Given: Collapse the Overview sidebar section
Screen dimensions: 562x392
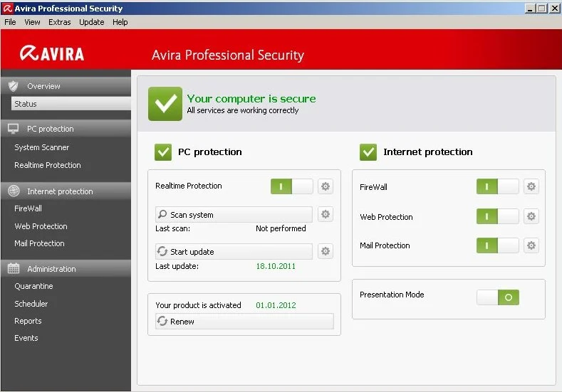Looking at the screenshot, I should click(66, 86).
